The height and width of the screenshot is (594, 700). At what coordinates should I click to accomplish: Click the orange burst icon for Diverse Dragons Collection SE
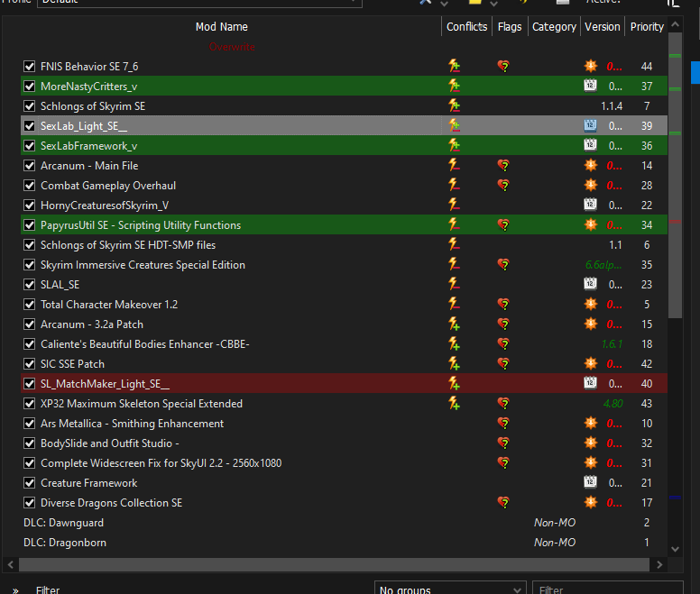(591, 503)
